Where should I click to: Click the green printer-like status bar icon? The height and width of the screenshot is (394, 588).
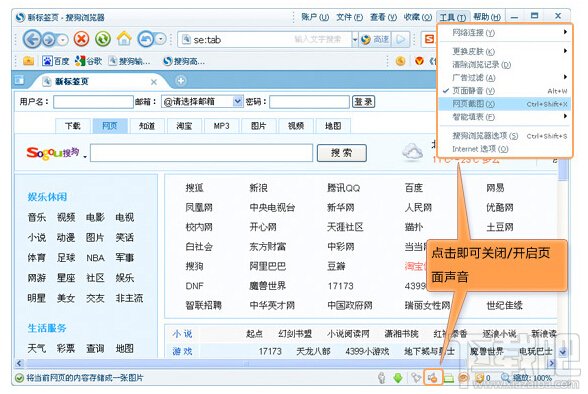pos(449,378)
